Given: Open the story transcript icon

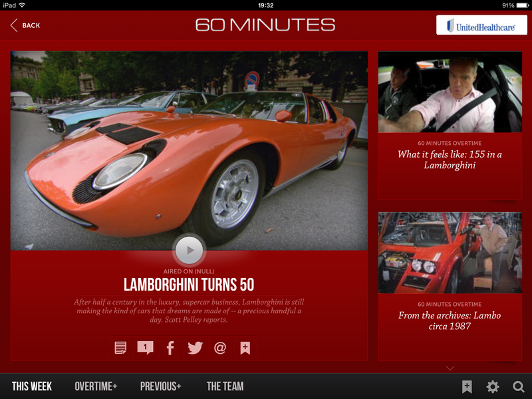Looking at the screenshot, I should pyautogui.click(x=120, y=348).
